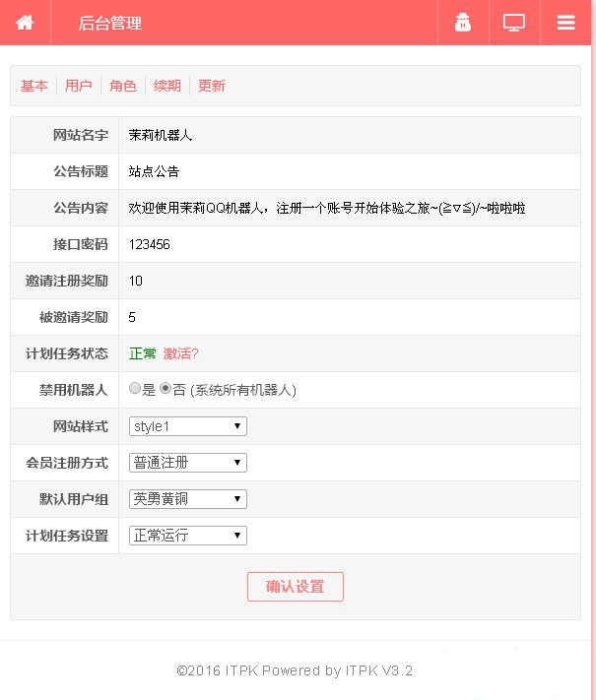The width and height of the screenshot is (596, 700).
Task: Click the 公告内容 text field
Action: tap(350, 208)
